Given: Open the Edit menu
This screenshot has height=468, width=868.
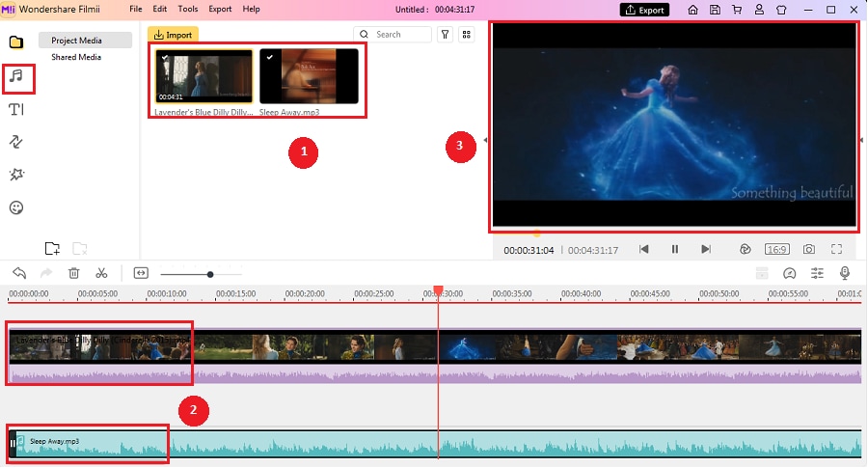Looking at the screenshot, I should pyautogui.click(x=160, y=9).
